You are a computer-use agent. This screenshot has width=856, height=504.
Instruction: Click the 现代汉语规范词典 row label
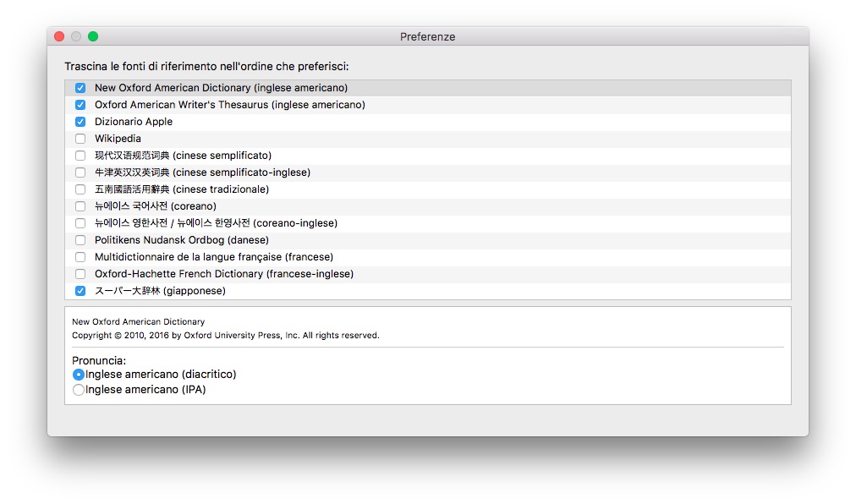[183, 156]
